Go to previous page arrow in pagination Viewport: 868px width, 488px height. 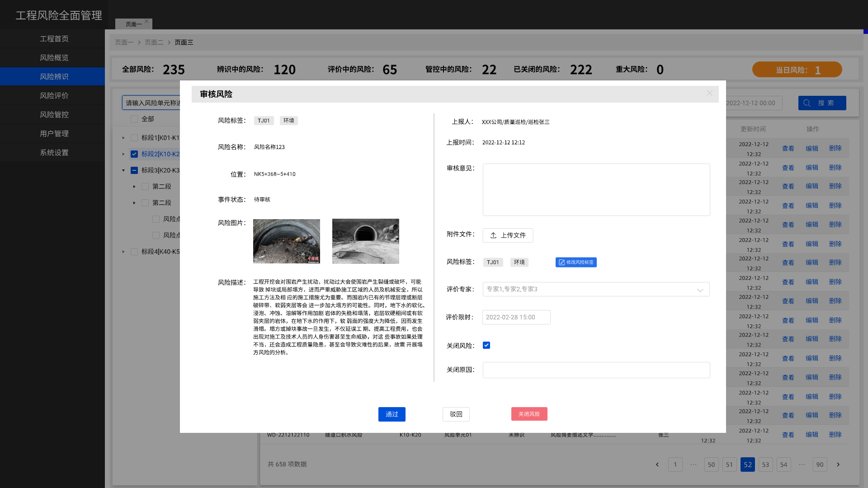coord(657,465)
